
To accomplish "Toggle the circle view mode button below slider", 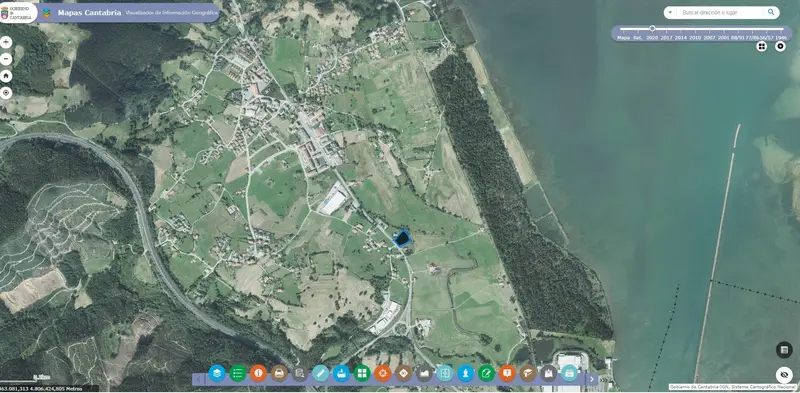I will coord(780,46).
